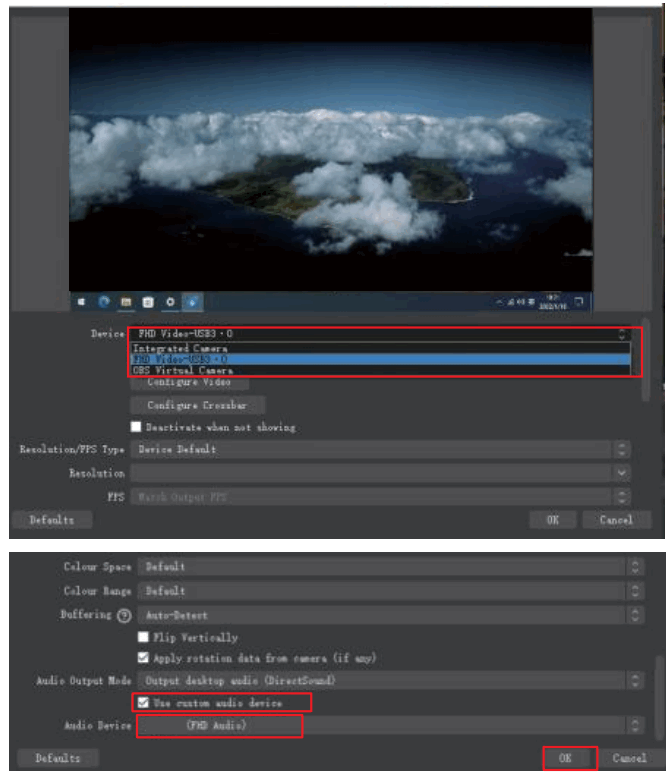Open Colour Range dropdown

tap(391, 591)
